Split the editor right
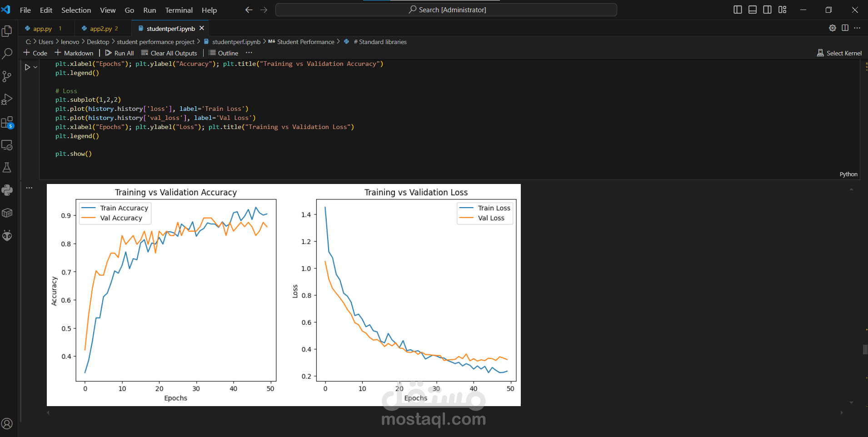 pos(845,28)
